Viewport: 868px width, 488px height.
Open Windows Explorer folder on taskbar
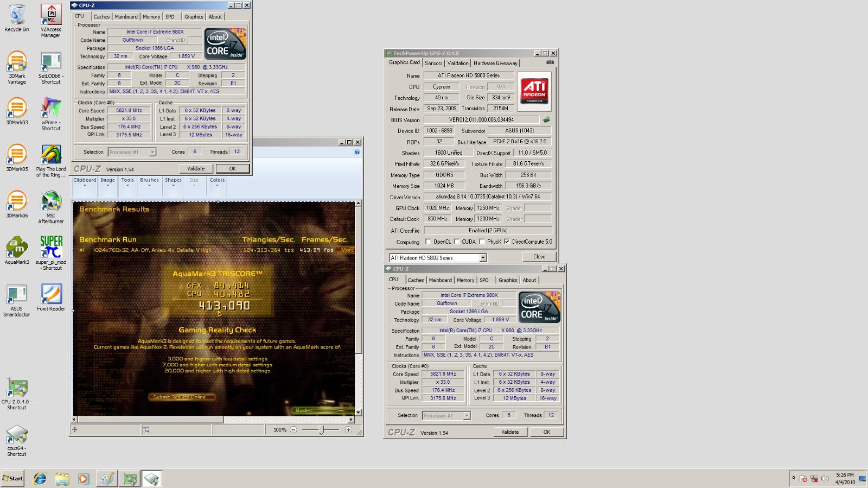tap(62, 479)
